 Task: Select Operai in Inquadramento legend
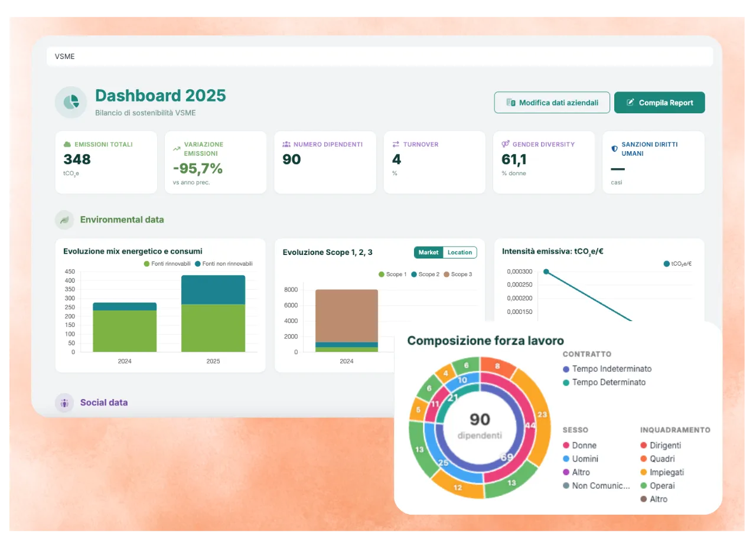[657, 486]
